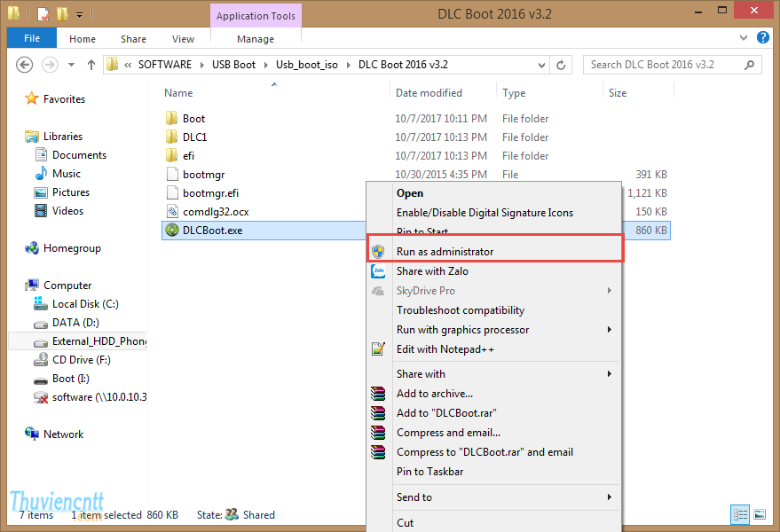Image resolution: width=780 pixels, height=532 pixels.
Task: Click the Boot folder icon
Action: pos(171,118)
